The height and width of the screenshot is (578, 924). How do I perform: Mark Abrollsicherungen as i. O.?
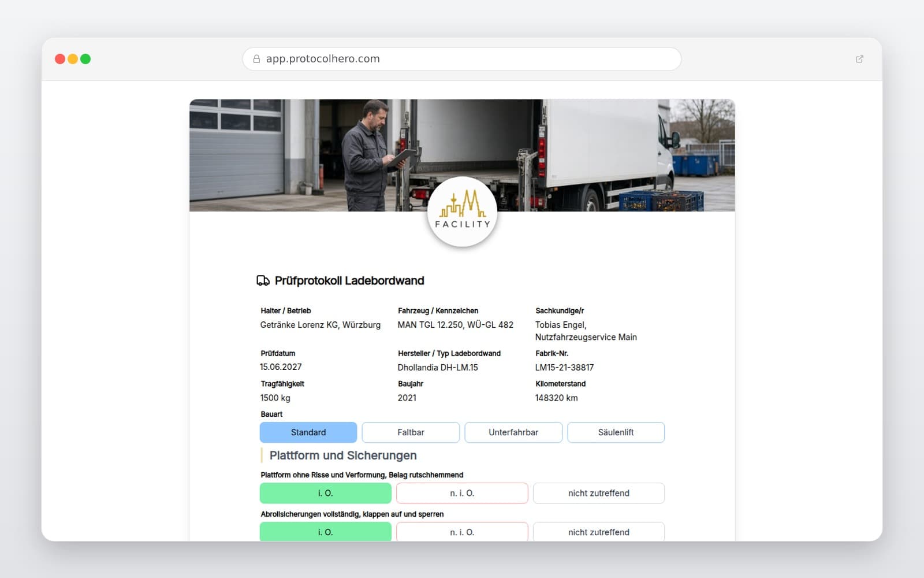pyautogui.click(x=326, y=532)
